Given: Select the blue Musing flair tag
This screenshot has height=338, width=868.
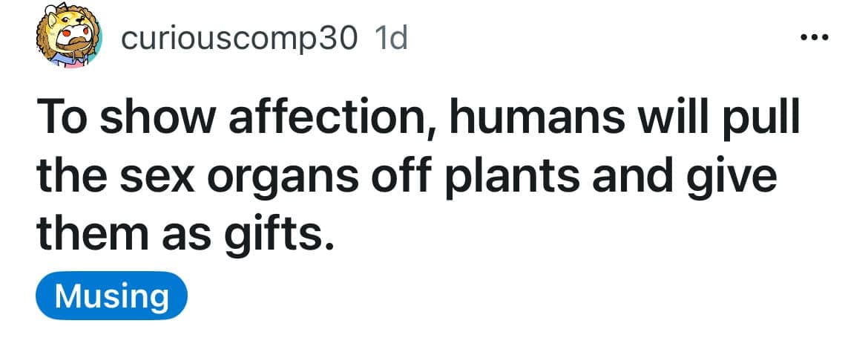Looking at the screenshot, I should [111, 296].
